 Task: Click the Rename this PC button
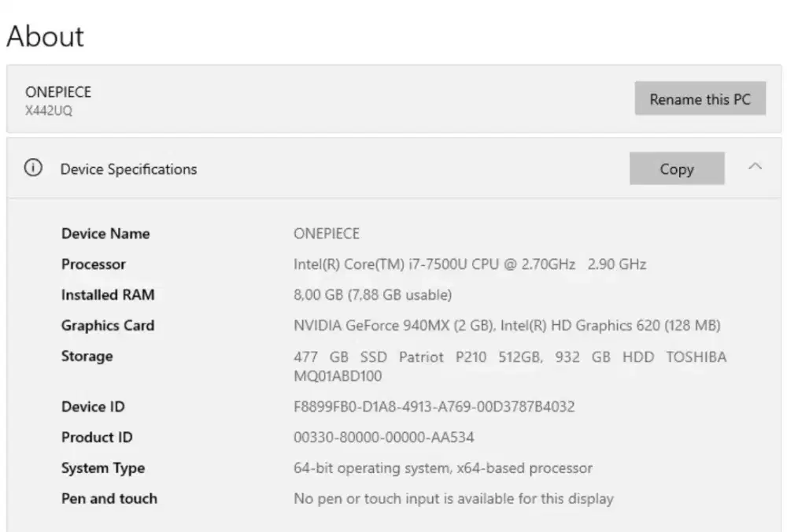click(x=700, y=98)
